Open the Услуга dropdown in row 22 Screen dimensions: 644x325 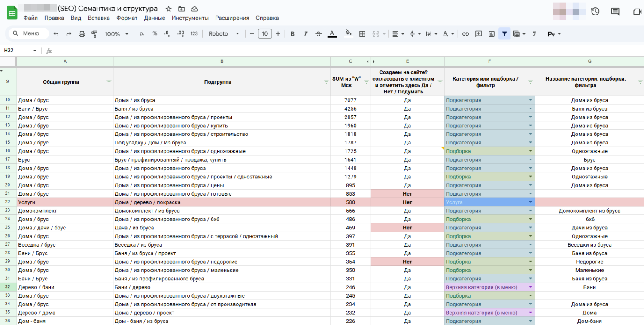click(530, 202)
